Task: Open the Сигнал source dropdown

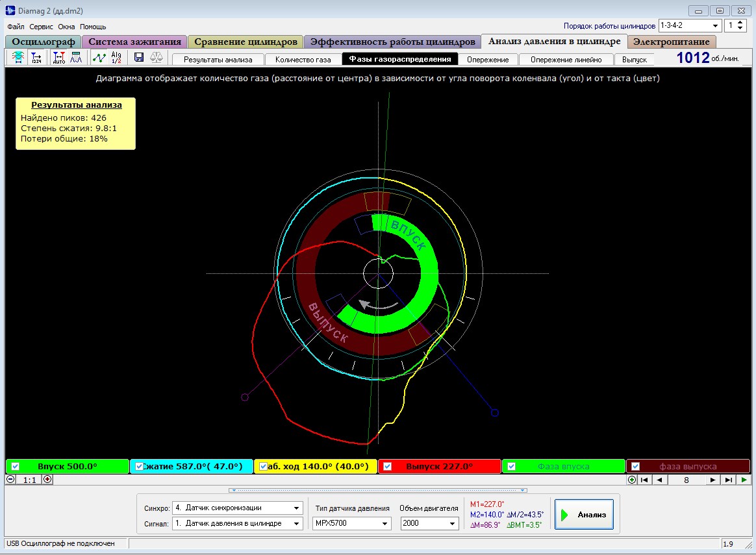Action: [297, 524]
